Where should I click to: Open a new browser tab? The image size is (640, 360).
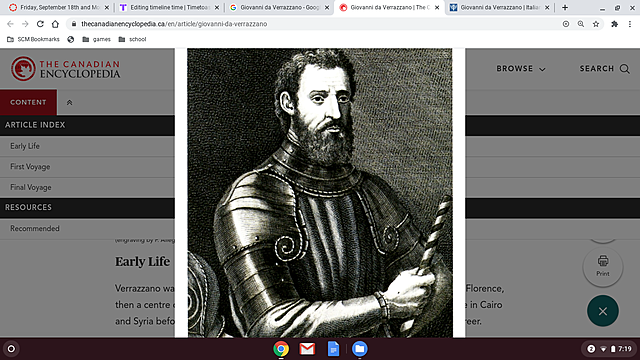pyautogui.click(x=565, y=7)
